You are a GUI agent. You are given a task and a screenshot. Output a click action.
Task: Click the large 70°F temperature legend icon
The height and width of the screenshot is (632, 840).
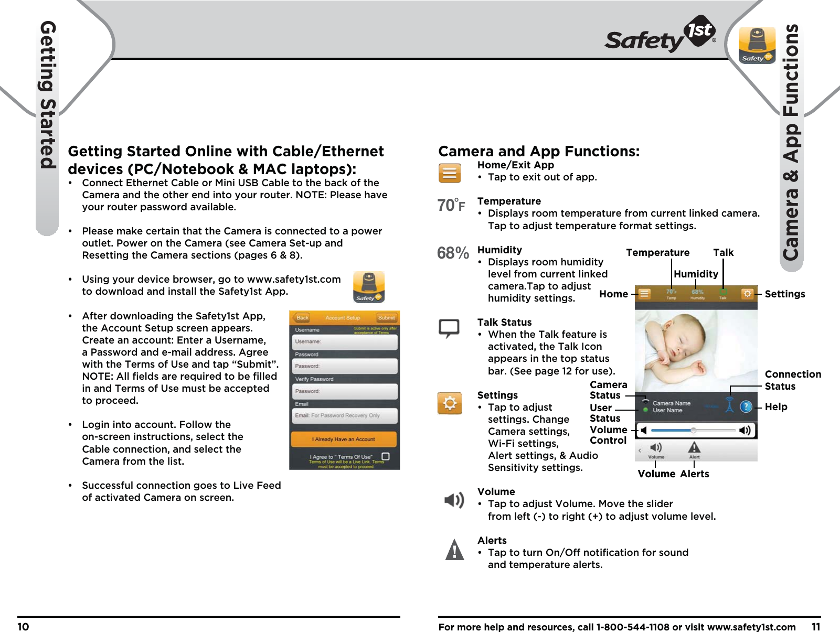coord(451,205)
